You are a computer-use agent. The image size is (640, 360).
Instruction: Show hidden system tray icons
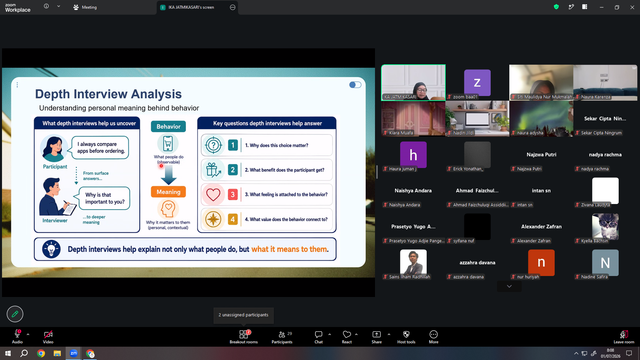coord(576,353)
